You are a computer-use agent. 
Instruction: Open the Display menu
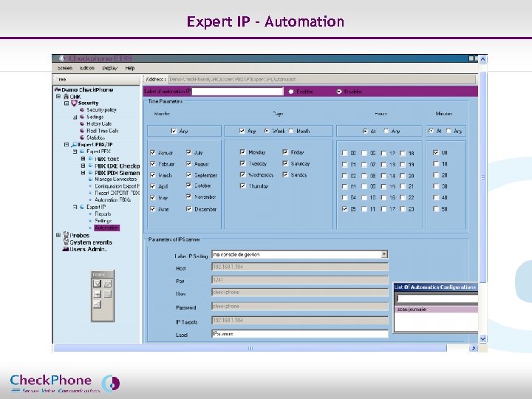pyautogui.click(x=110, y=68)
